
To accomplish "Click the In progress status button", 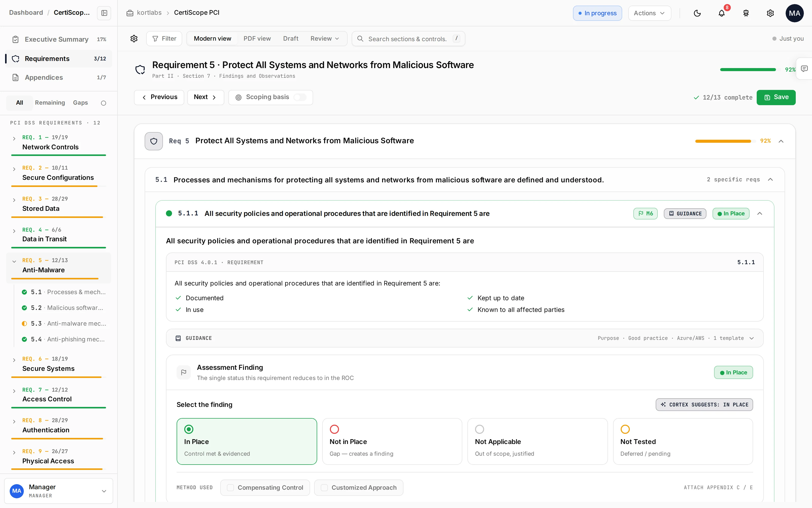I will click(x=597, y=13).
